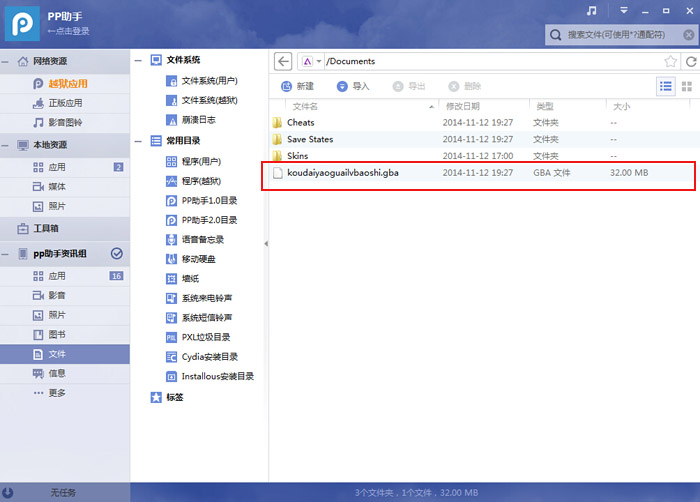Collapse the 本地资源 section
Screen dimensions: 700x502
coord(5,145)
